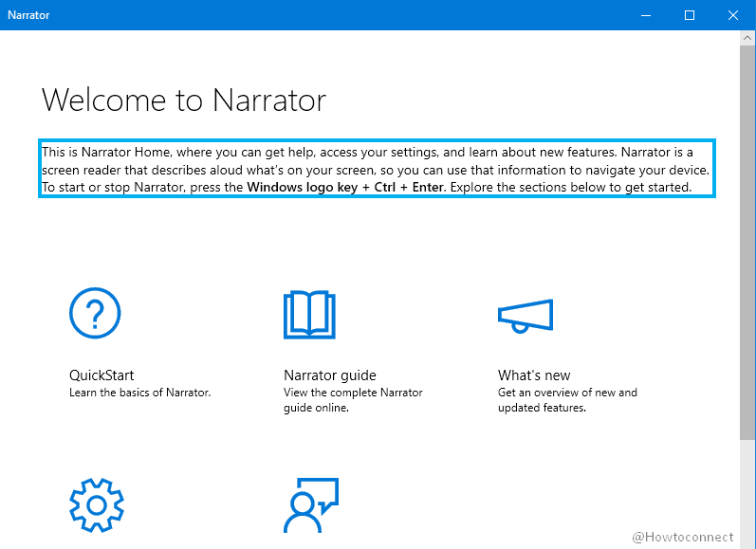Click the vertical scrollbar thumb
756x549 pixels.
click(747, 243)
